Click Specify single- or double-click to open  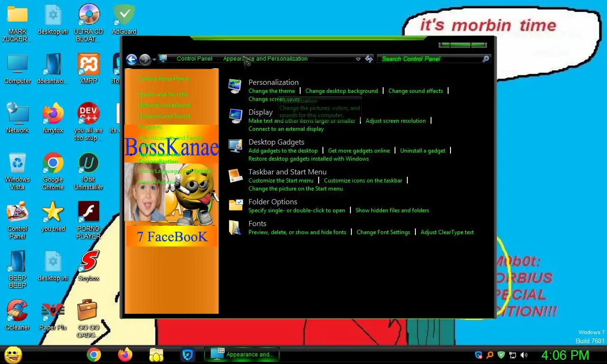click(x=297, y=210)
